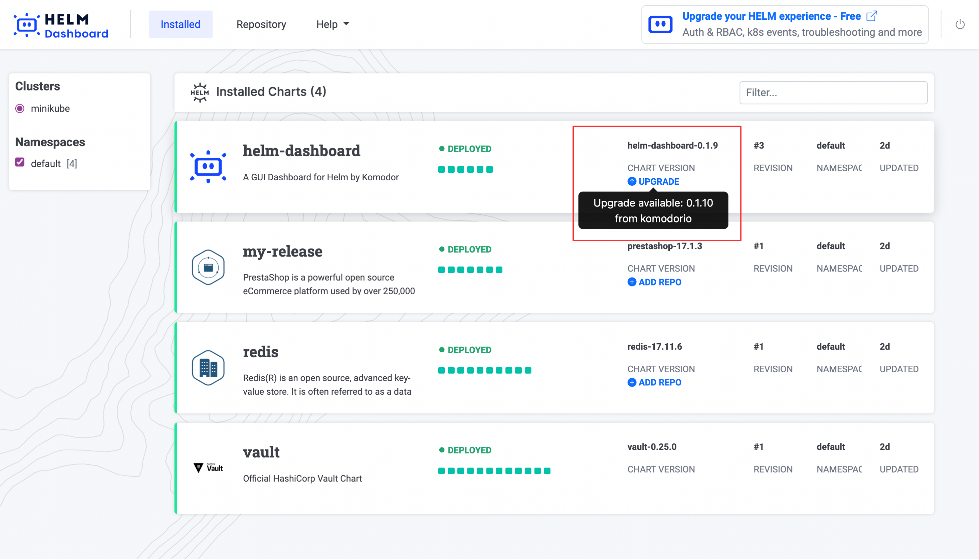Open the Installed tab
Image resolution: width=979 pixels, height=560 pixels.
coord(180,24)
